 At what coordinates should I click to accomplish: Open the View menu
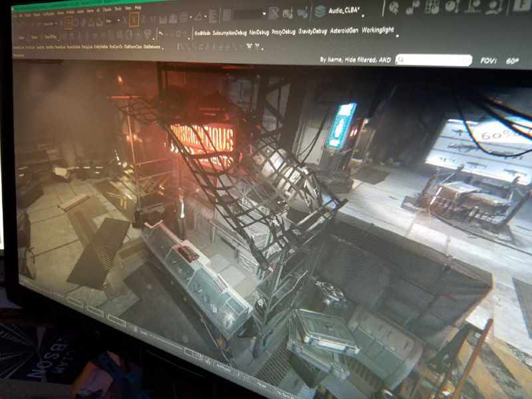128,8
